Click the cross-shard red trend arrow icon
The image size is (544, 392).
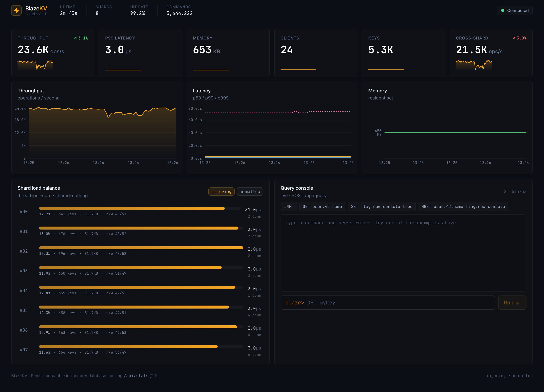pyautogui.click(x=513, y=38)
